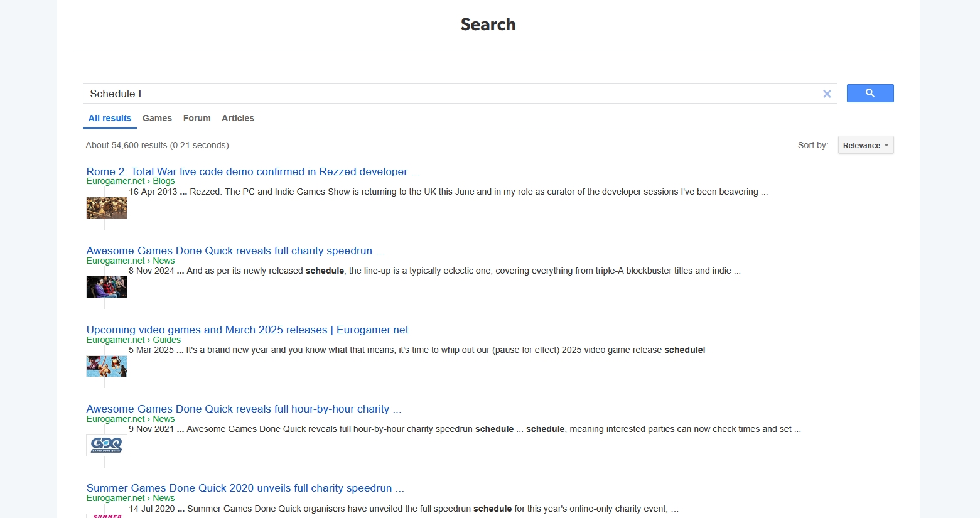
Task: Switch to the Forum tab
Action: [197, 118]
